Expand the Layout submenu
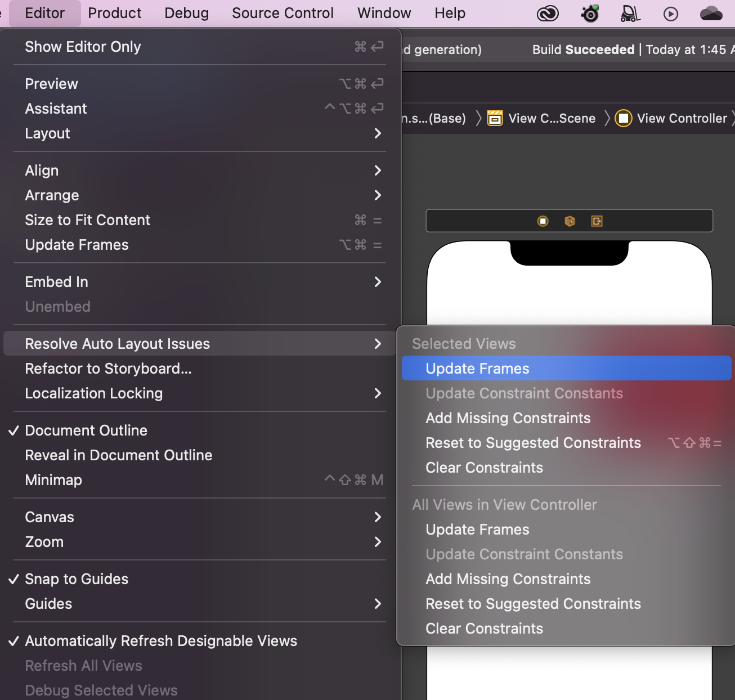735x700 pixels. tap(200, 133)
